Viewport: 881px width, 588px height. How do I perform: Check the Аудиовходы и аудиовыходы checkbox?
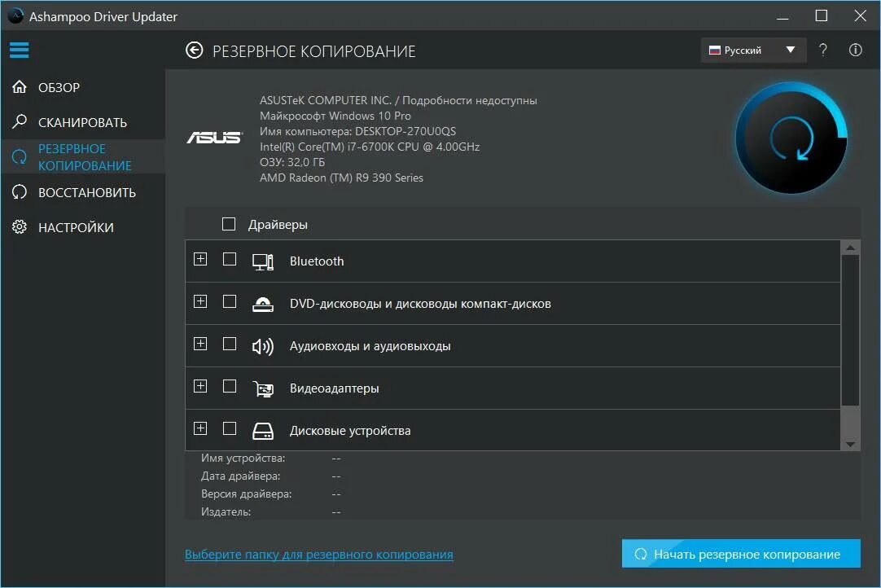pyautogui.click(x=230, y=344)
